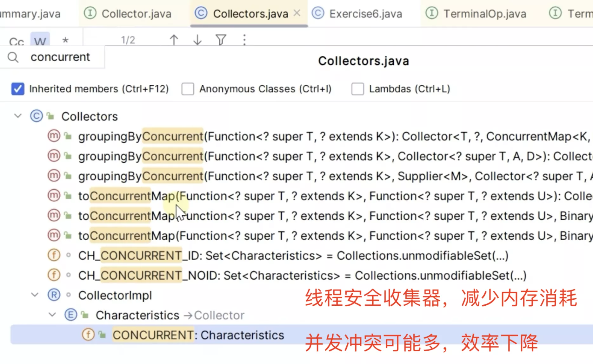
Task: Click field icon beside CH_CONCURRENT_ID
Action: click(54, 255)
